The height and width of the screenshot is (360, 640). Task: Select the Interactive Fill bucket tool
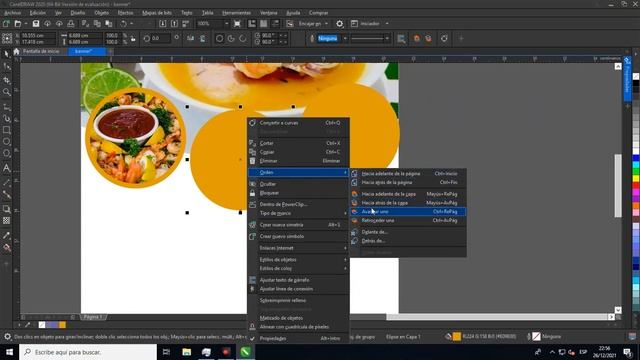(7, 247)
